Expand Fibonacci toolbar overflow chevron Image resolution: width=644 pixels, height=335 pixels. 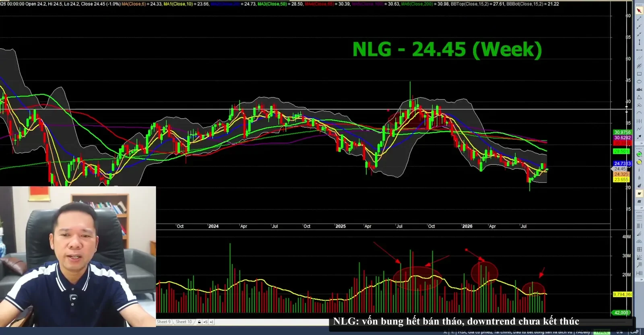tap(642, 280)
